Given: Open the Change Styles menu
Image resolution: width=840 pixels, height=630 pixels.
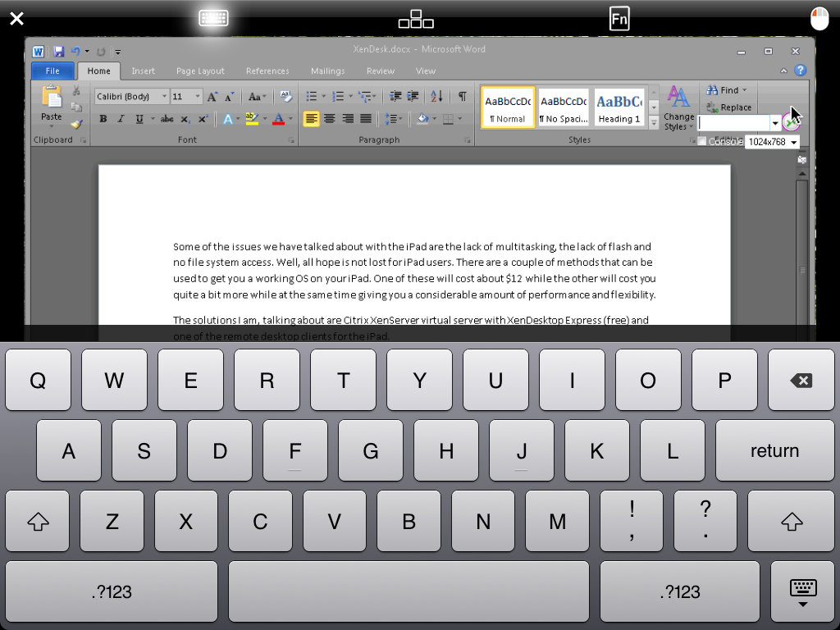Looking at the screenshot, I should click(x=678, y=109).
